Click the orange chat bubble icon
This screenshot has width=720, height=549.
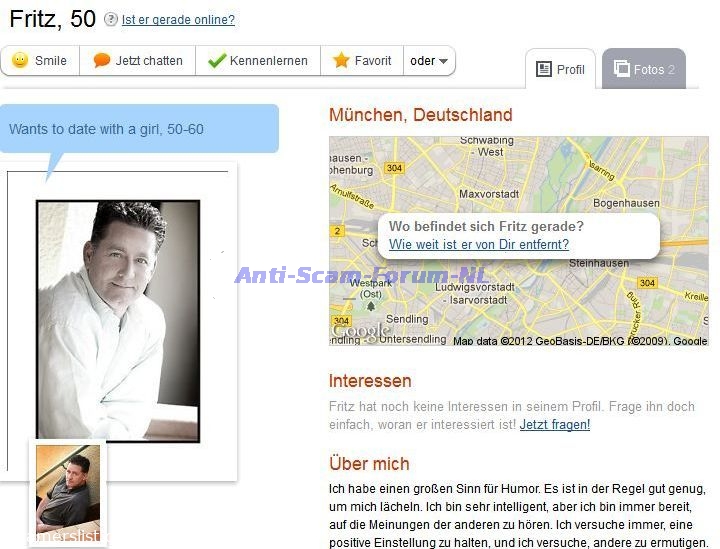point(102,61)
